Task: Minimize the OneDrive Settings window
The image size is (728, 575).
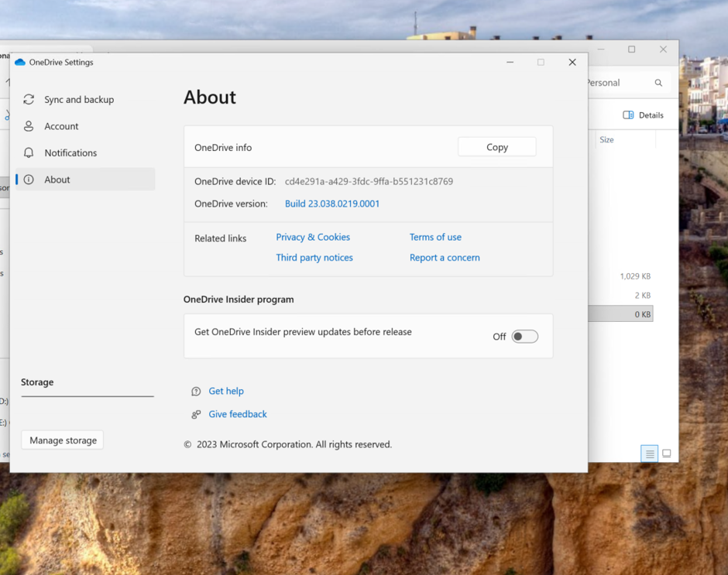Action: coord(510,62)
